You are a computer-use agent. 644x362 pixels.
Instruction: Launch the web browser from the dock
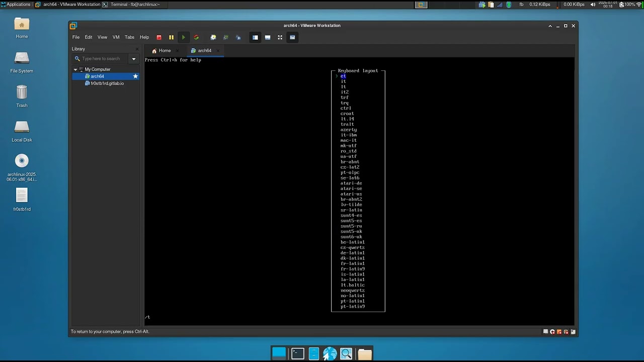[330, 353]
